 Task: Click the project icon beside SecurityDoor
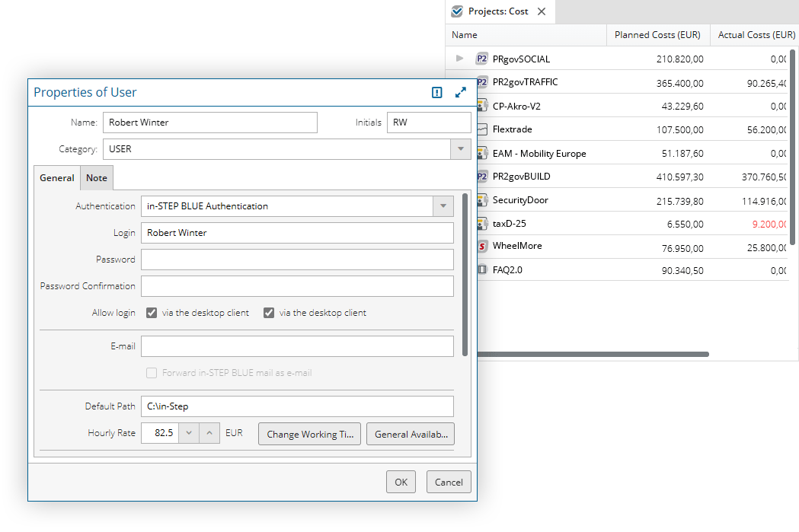[x=482, y=200]
